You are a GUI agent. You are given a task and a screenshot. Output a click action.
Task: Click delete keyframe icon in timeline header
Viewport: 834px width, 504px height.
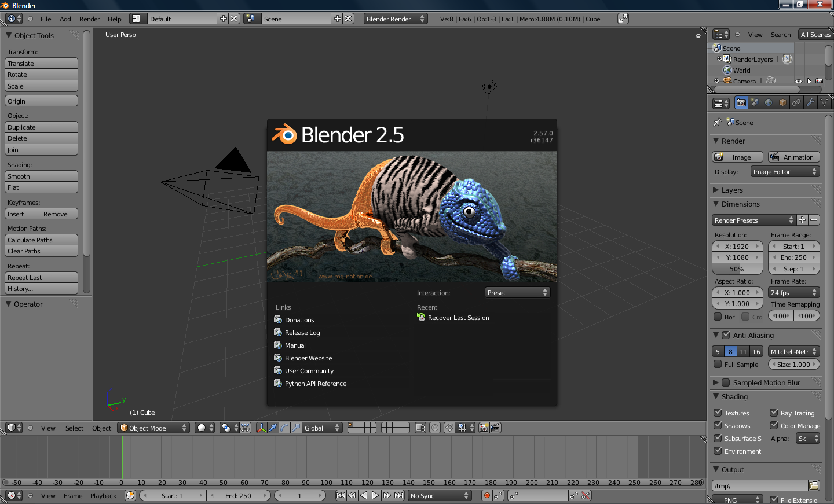pyautogui.click(x=586, y=496)
